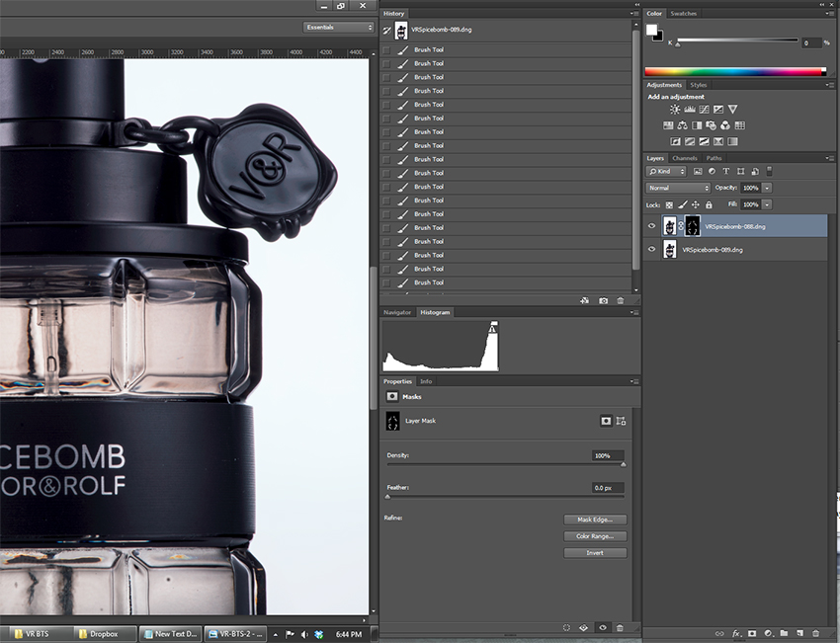This screenshot has height=643, width=840.
Task: Add a layer mask from Layers panel footer
Action: pyautogui.click(x=752, y=633)
